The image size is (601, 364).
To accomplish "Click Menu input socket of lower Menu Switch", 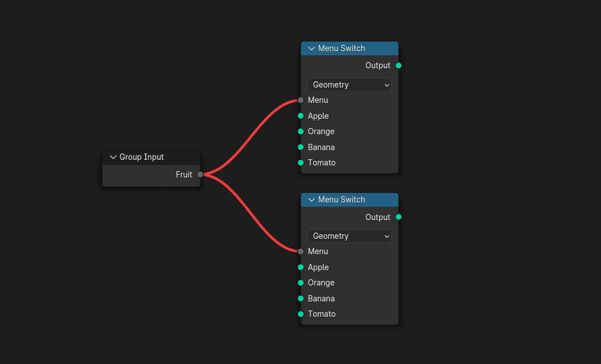I will pyautogui.click(x=301, y=252).
